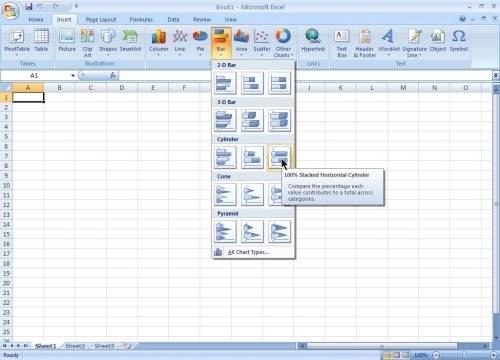Click the zoom slider handle
This screenshot has height=360, width=500.
coord(465,355)
